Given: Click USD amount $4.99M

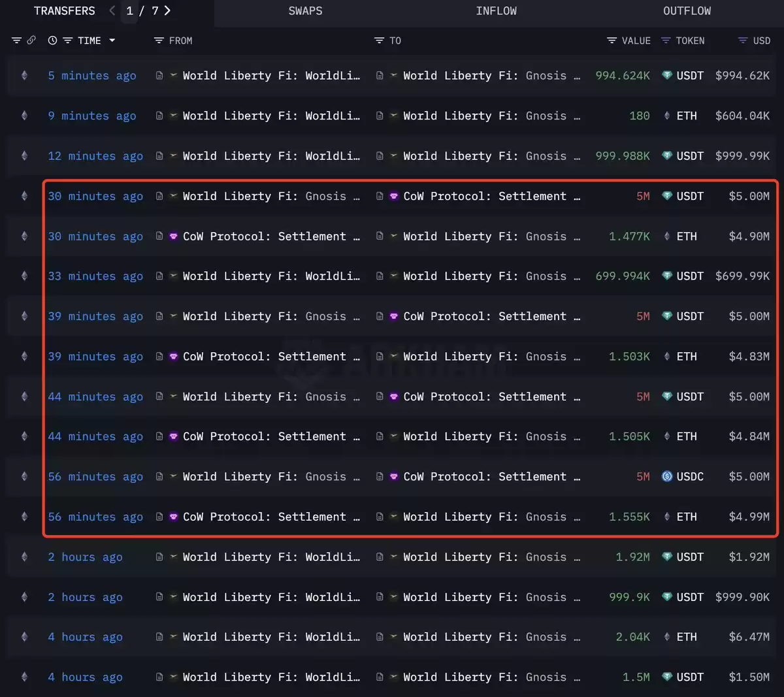Looking at the screenshot, I should coord(749,517).
